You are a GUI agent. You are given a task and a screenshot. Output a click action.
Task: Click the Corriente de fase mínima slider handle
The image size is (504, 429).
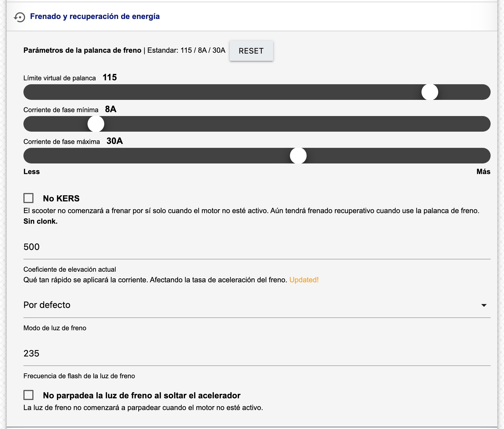click(x=96, y=124)
